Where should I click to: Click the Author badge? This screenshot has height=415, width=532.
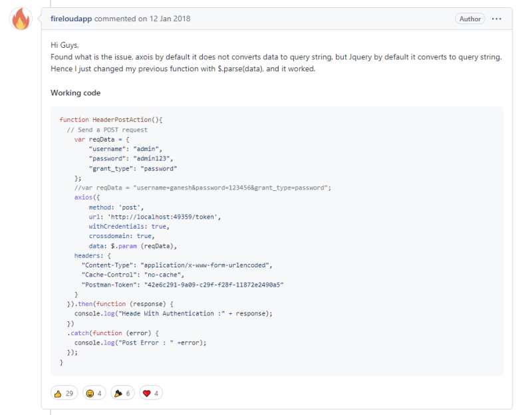pos(470,19)
